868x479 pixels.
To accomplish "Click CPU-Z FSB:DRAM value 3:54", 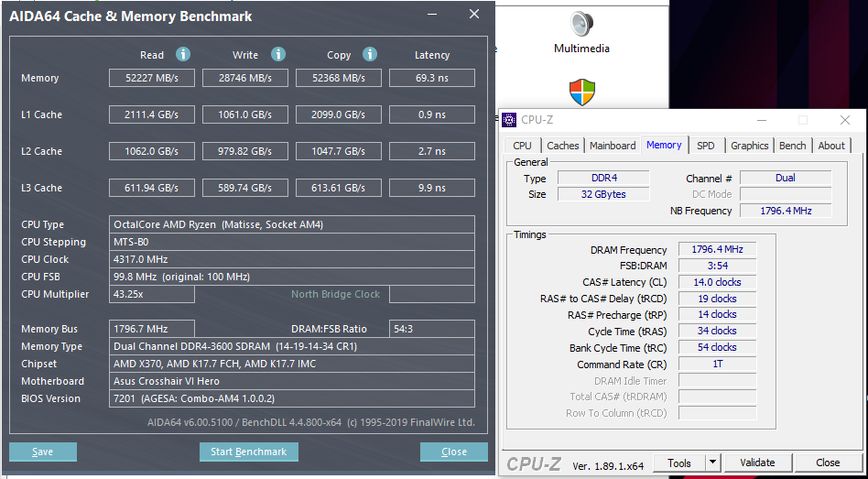I will coord(718,266).
